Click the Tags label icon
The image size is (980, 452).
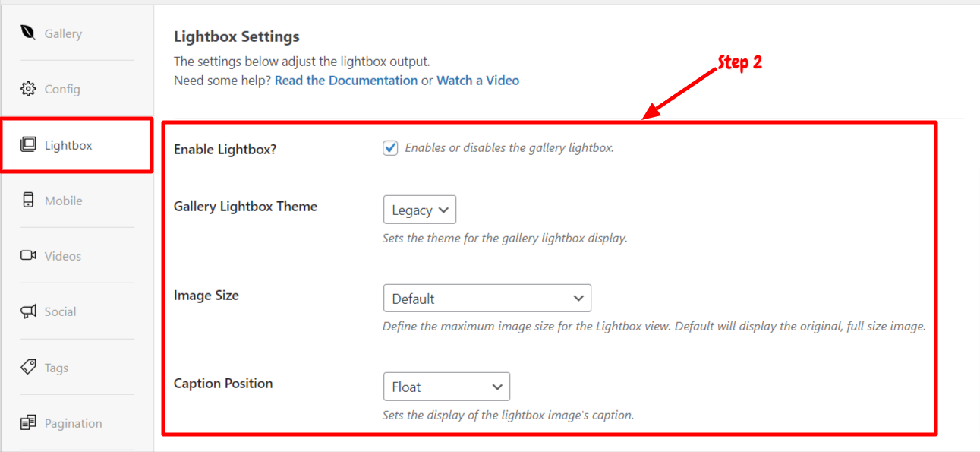click(x=28, y=367)
